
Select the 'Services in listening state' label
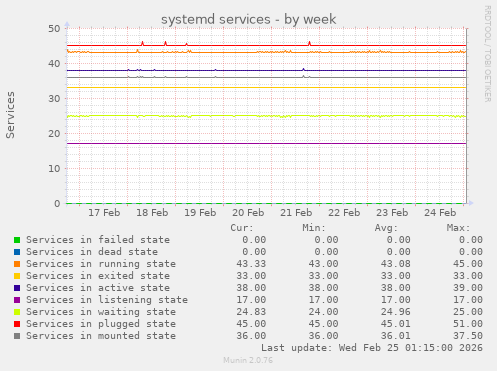[107, 300]
